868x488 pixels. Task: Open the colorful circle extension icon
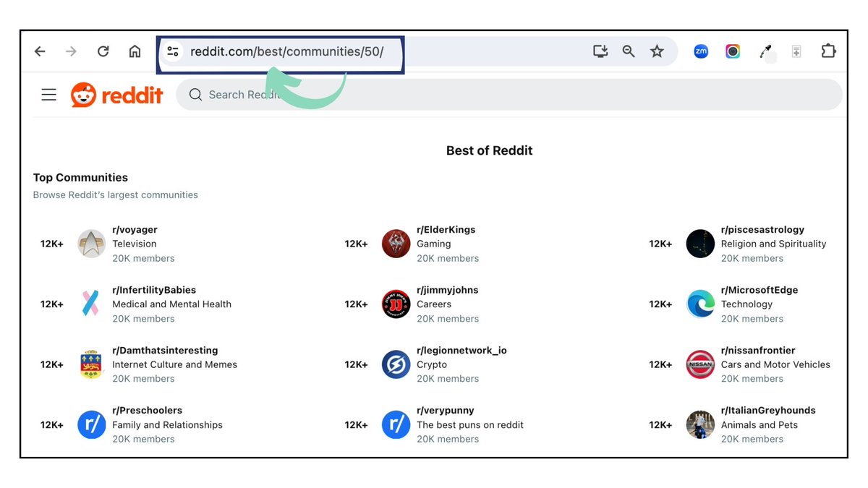click(x=733, y=51)
